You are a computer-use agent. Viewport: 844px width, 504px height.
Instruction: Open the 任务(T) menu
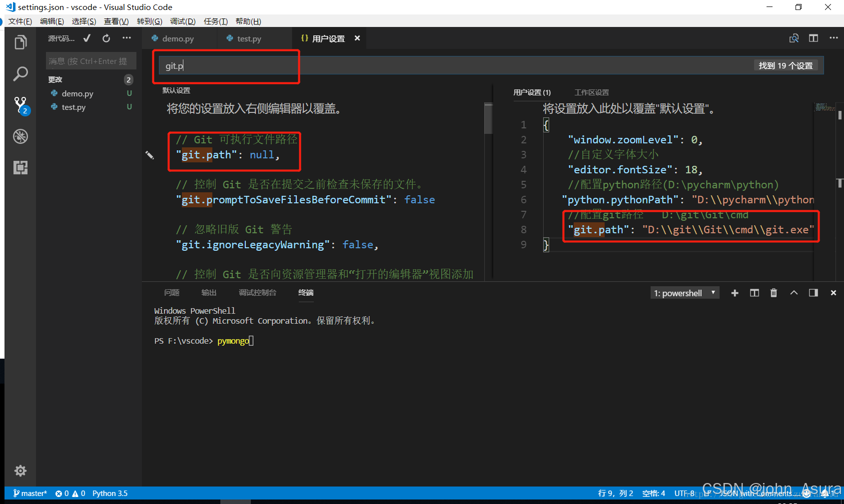(x=215, y=21)
